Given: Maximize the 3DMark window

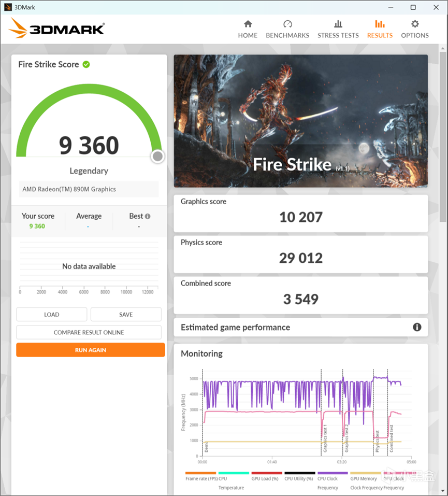Looking at the screenshot, I should 413,7.
